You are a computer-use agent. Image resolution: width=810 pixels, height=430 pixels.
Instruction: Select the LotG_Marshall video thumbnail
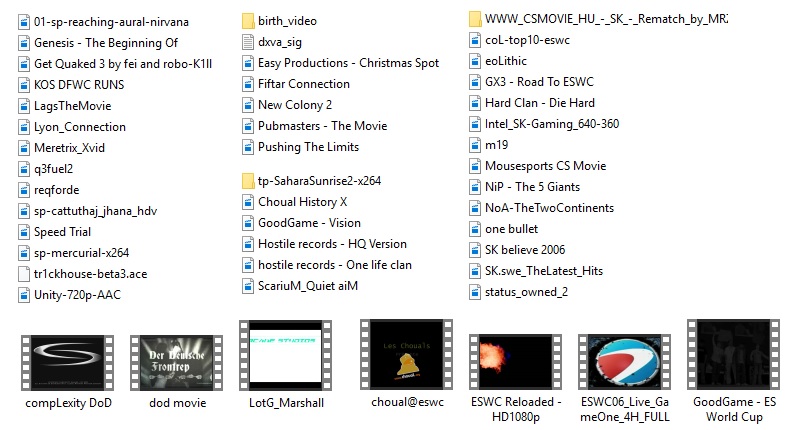pos(286,355)
